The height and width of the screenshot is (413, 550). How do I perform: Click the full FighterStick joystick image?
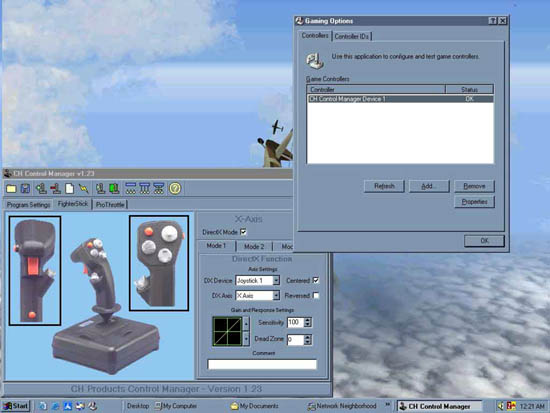105,305
